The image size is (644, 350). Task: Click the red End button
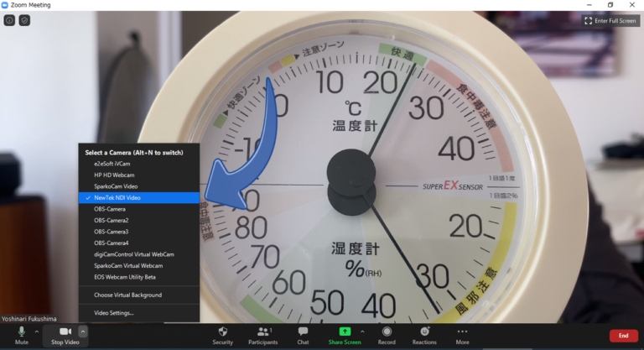(624, 336)
